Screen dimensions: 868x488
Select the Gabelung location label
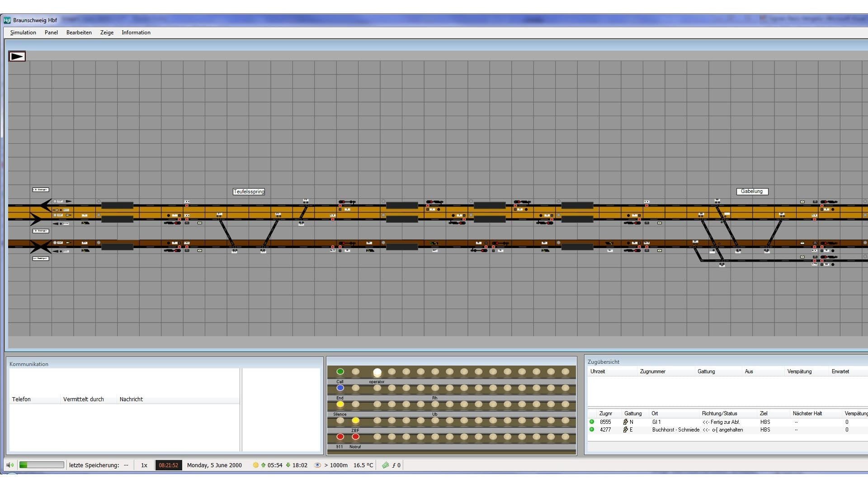click(x=752, y=191)
